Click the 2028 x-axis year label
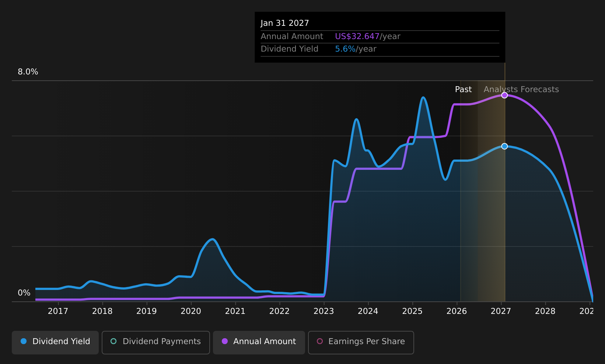 [x=545, y=311]
